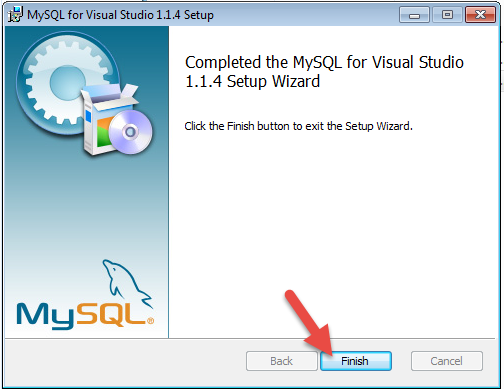Click the purple CD disc icon
Image resolution: width=504 pixels, height=389 pixels.
pos(130,132)
